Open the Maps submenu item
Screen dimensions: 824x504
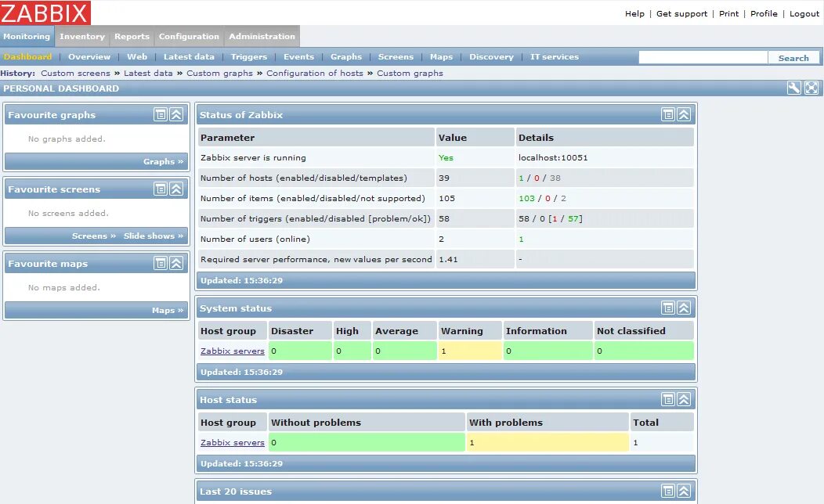coord(442,56)
